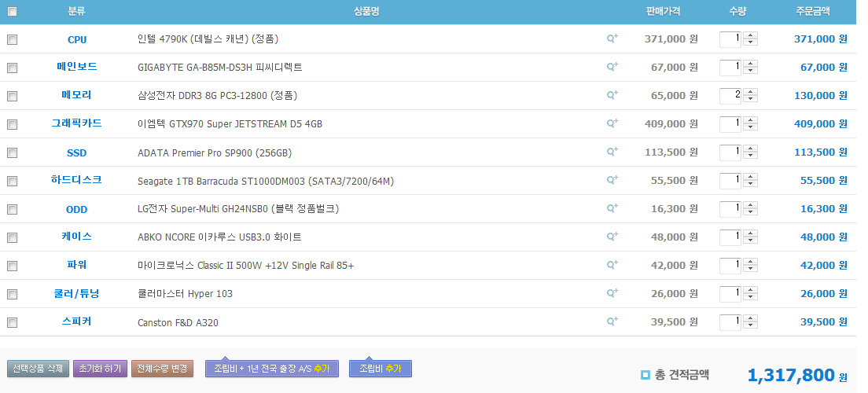Open the 파워 category link
Image resolution: width=868 pixels, height=393 pixels.
tap(77, 265)
